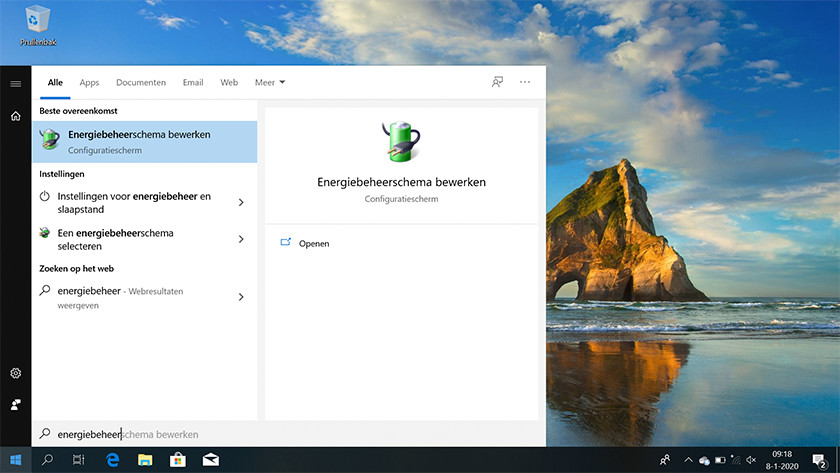Expand arrow for energiebeheerschema selecteren result
This screenshot has height=473, width=840.
click(241, 239)
